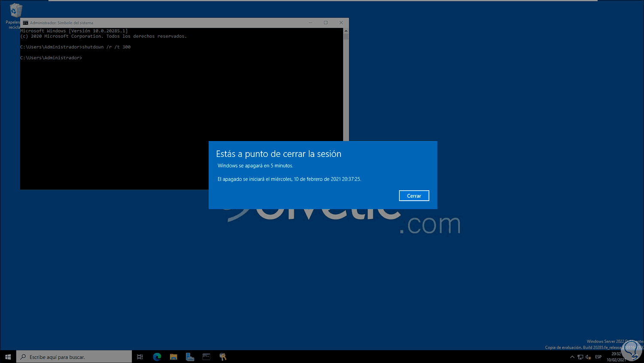
Task: Click the 'Windows se apagará en 5 minutos.' message
Action: (x=255, y=165)
